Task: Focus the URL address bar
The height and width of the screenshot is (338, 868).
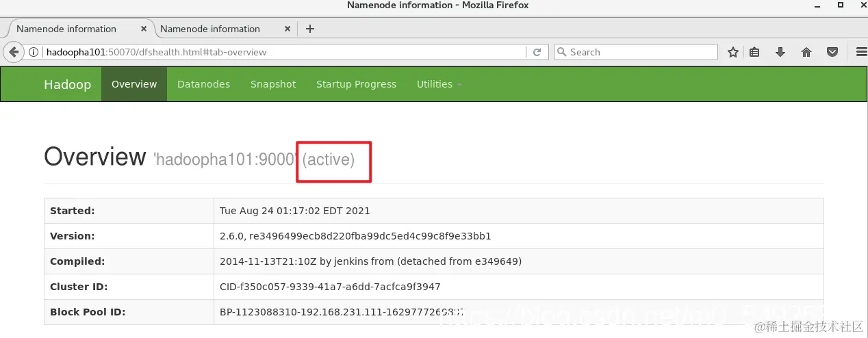Action: (x=284, y=52)
